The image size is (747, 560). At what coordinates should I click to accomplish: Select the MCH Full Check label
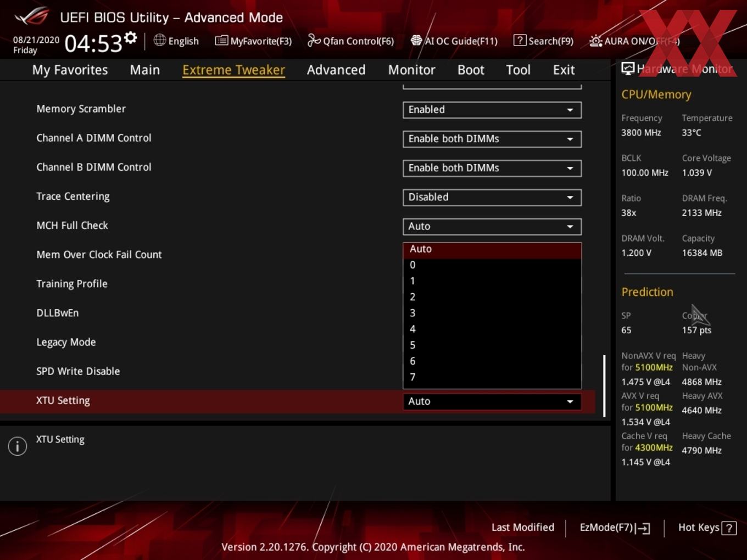[x=72, y=226]
